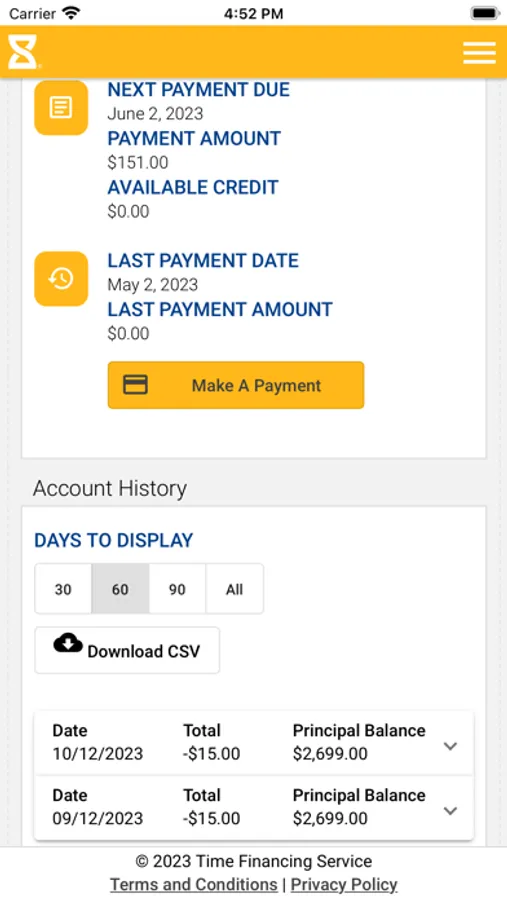The width and height of the screenshot is (507, 900).
Task: Show 30 days of history
Action: 63,589
